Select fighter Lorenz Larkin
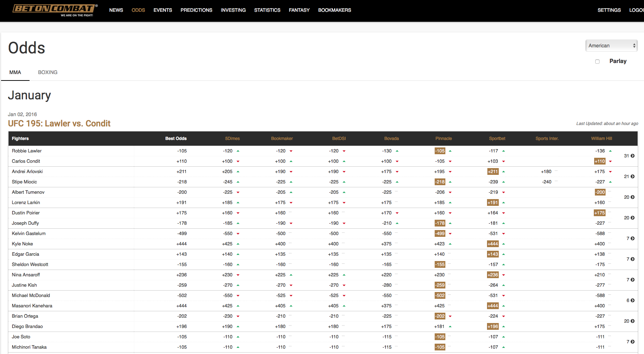Image resolution: width=644 pixels, height=354 pixels. click(x=26, y=203)
